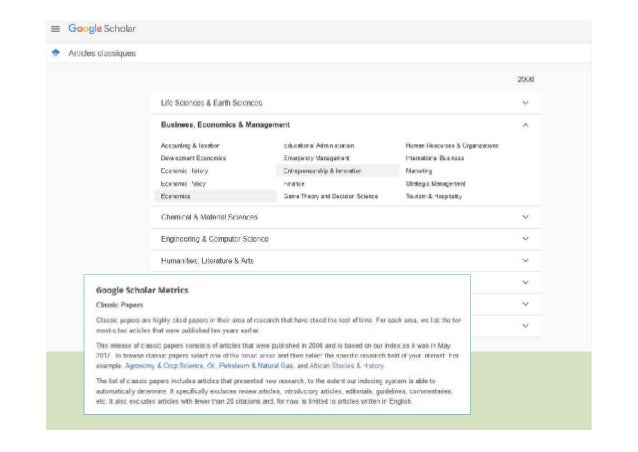Image resolution: width=638 pixels, height=452 pixels.
Task: Expand Life Sciences & Earth Sciences chevron
Action: point(525,103)
